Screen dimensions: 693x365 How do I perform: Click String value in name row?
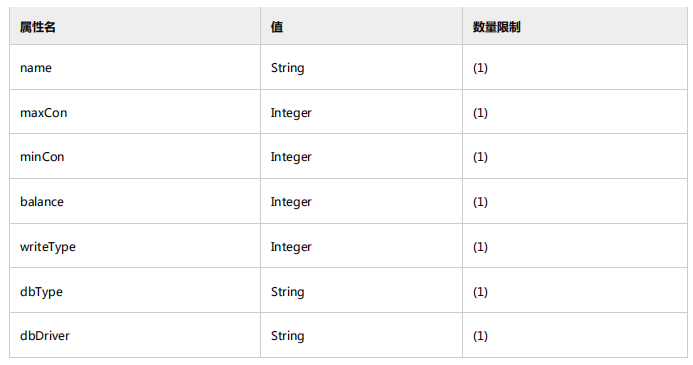[287, 68]
